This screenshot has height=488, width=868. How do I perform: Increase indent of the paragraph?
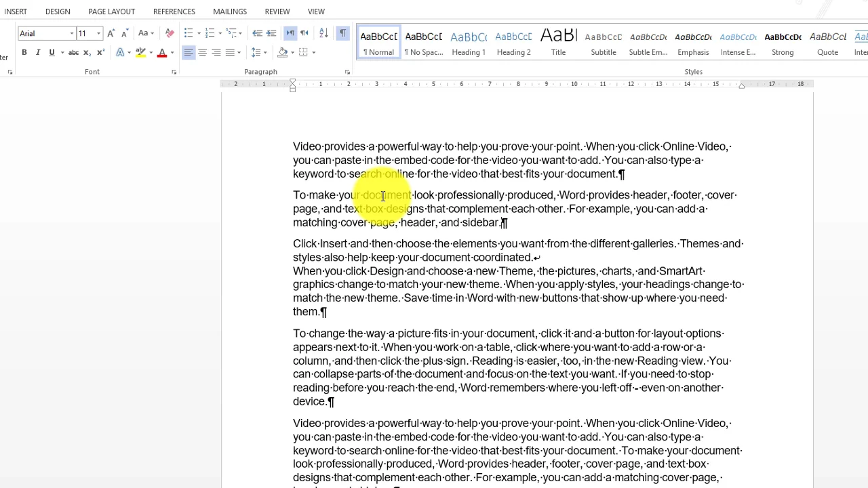(271, 33)
